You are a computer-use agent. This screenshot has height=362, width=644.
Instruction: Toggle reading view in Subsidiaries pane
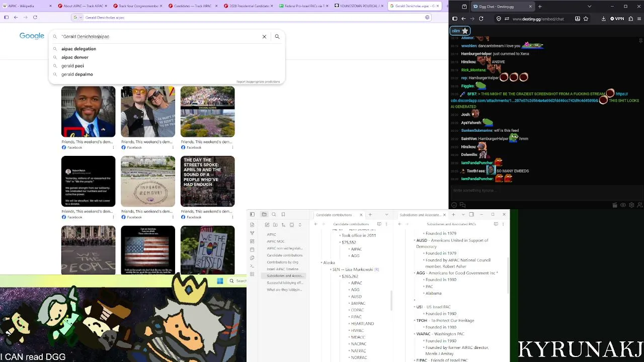tap(496, 224)
